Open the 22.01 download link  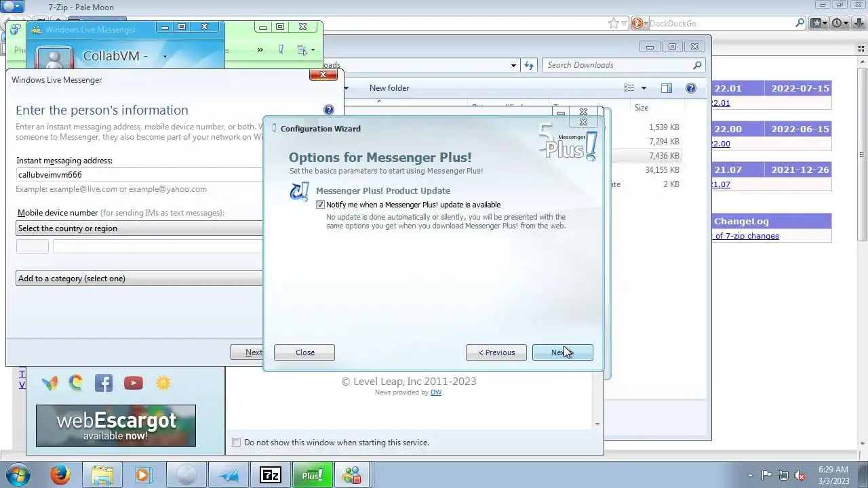pyautogui.click(x=722, y=103)
